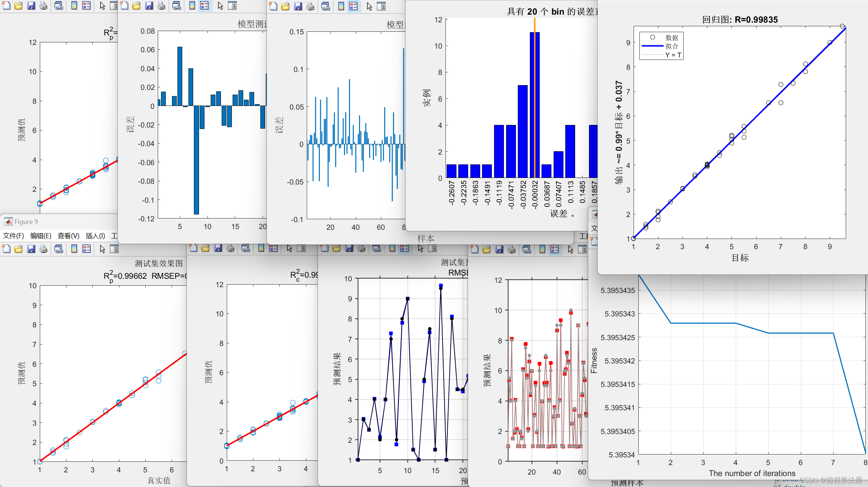This screenshot has width=868, height=487.
Task: Enable edit plot pointer in Figure 9
Action: [102, 249]
